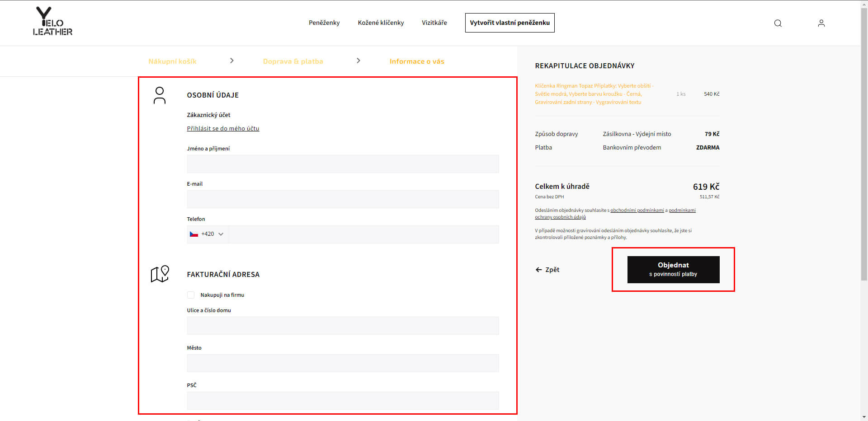This screenshot has width=868, height=421.
Task: Focus the PSČ input field
Action: click(343, 401)
